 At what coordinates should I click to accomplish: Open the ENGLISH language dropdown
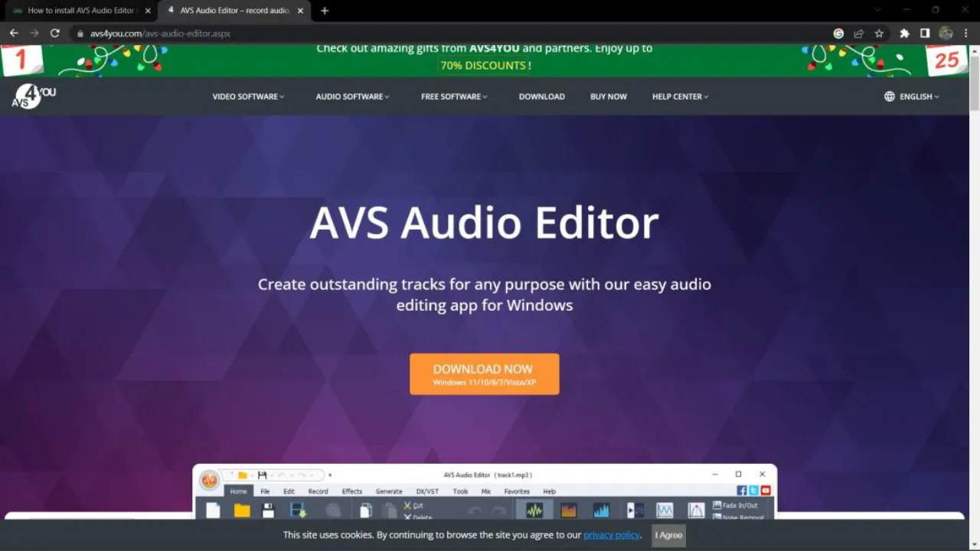pyautogui.click(x=919, y=96)
